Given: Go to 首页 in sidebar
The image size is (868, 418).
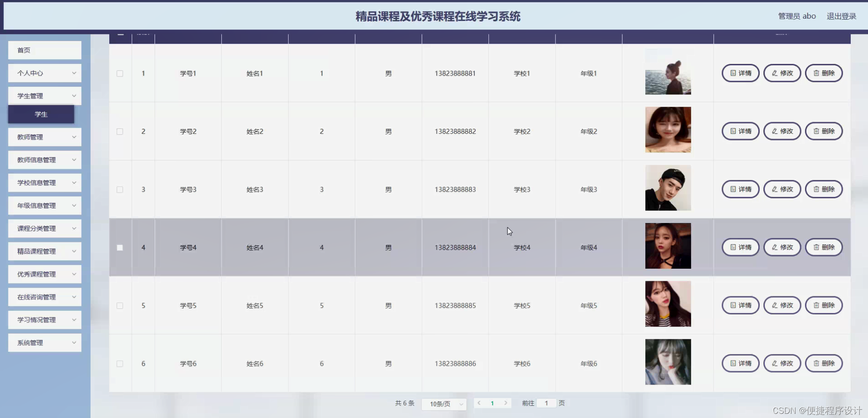Looking at the screenshot, I should tap(45, 50).
